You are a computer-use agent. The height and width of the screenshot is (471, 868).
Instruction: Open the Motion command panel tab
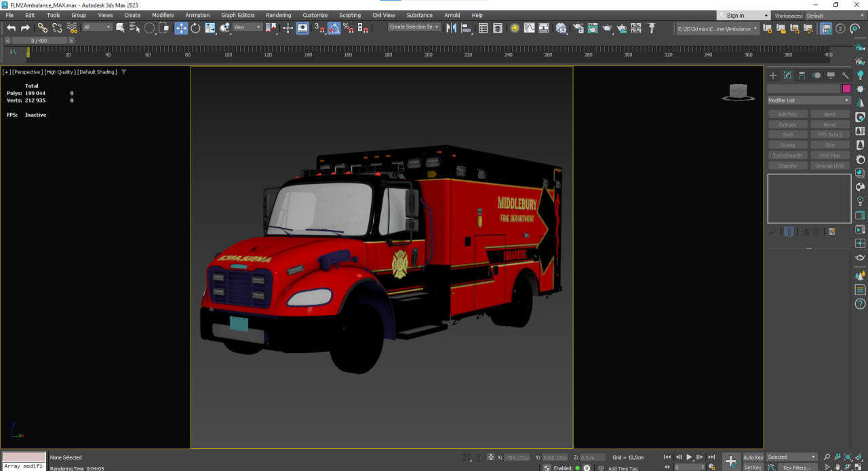pos(816,75)
